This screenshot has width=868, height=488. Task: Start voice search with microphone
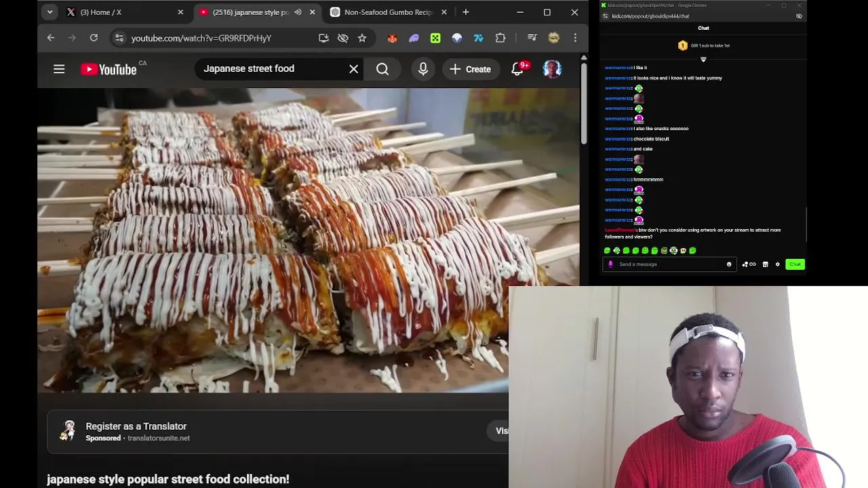click(x=423, y=68)
